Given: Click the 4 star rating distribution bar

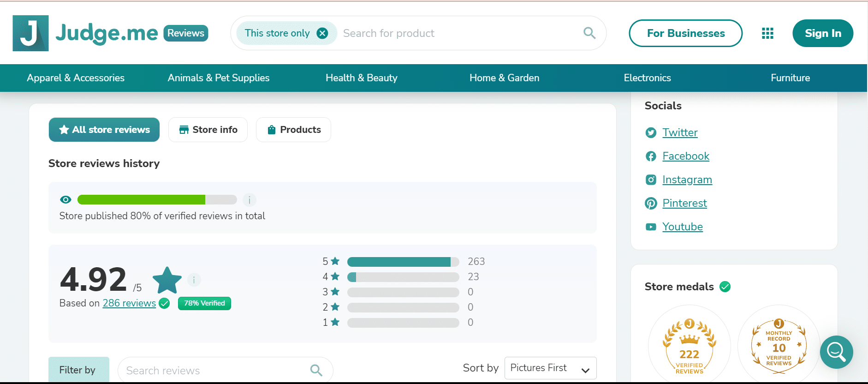Looking at the screenshot, I should point(403,277).
